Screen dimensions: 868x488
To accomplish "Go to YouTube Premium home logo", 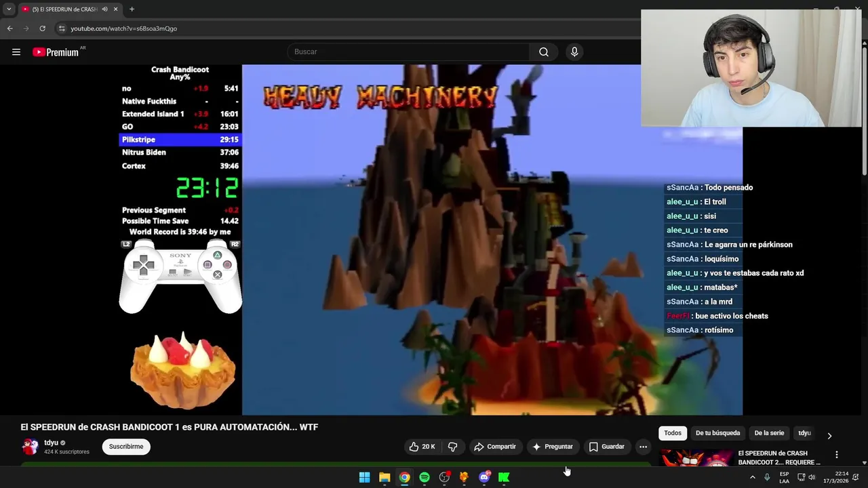I will pyautogui.click(x=56, y=52).
